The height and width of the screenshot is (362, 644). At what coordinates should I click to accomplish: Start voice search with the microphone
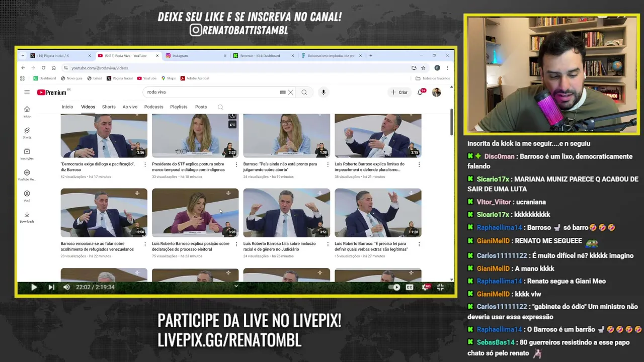pos(324,93)
